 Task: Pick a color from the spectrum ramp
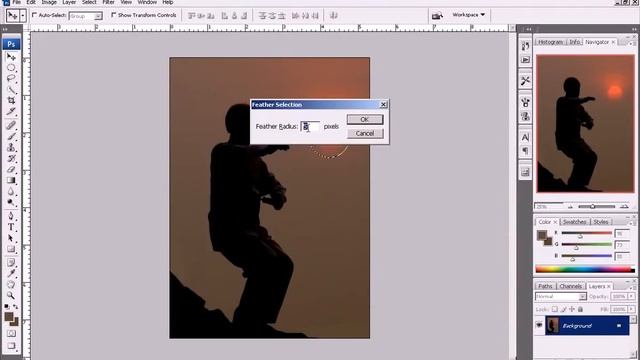click(585, 269)
